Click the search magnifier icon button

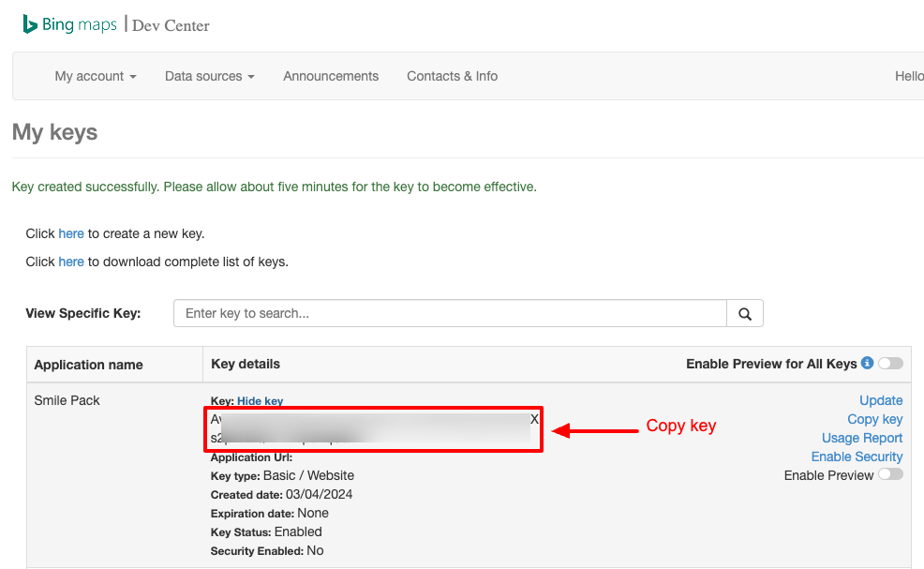[x=745, y=314]
